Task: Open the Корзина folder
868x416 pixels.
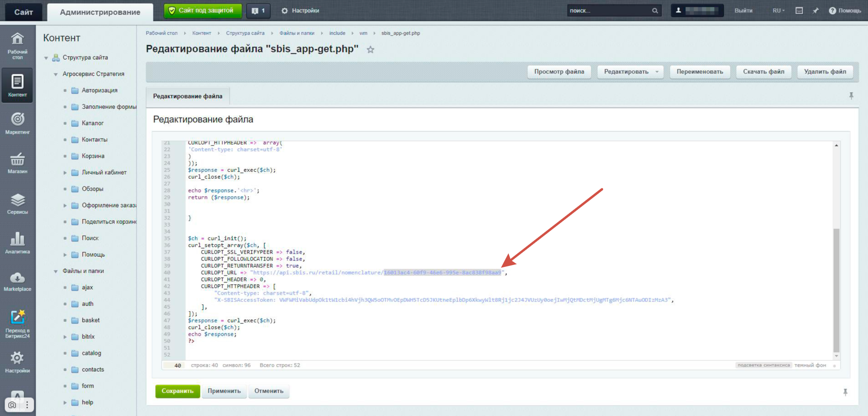Action: (88, 156)
